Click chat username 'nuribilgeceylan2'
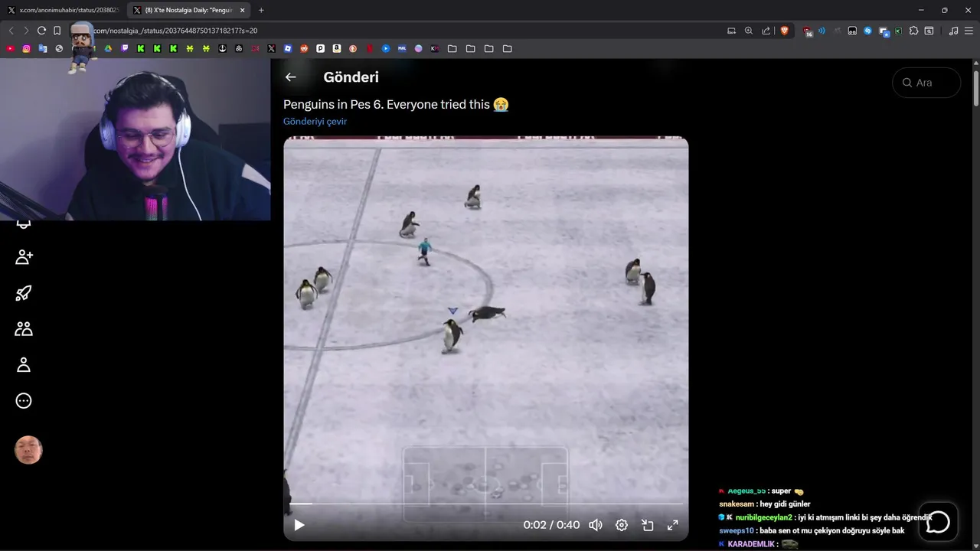 [763, 517]
